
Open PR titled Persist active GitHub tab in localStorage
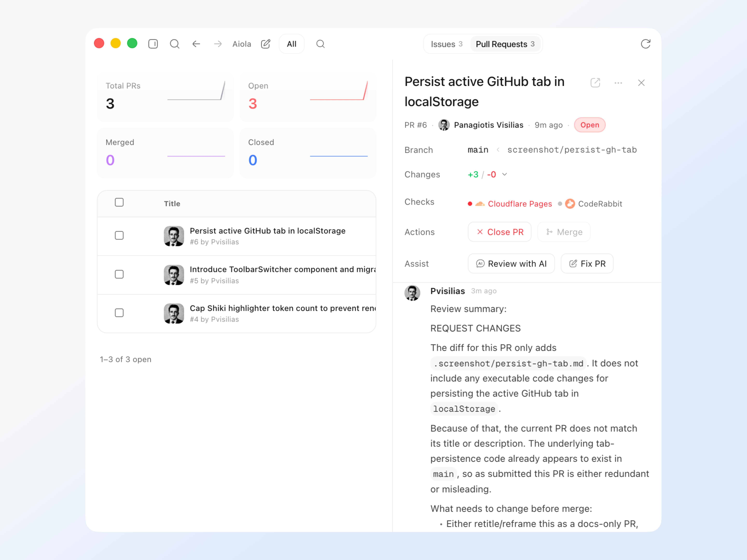[x=267, y=231]
